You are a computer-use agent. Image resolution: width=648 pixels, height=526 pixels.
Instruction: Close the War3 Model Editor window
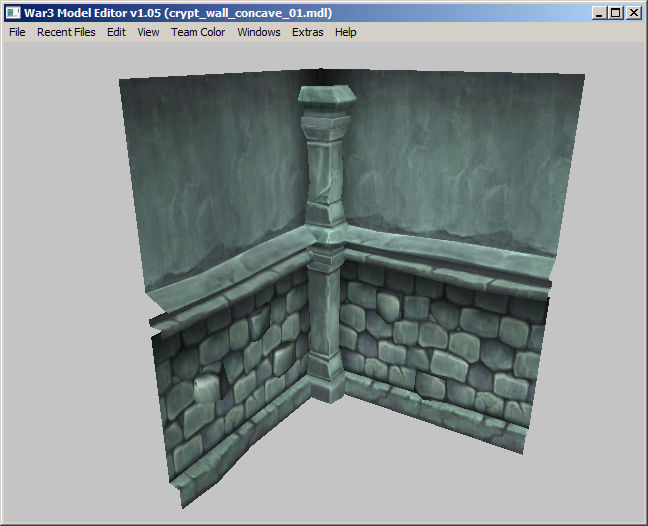pos(634,13)
